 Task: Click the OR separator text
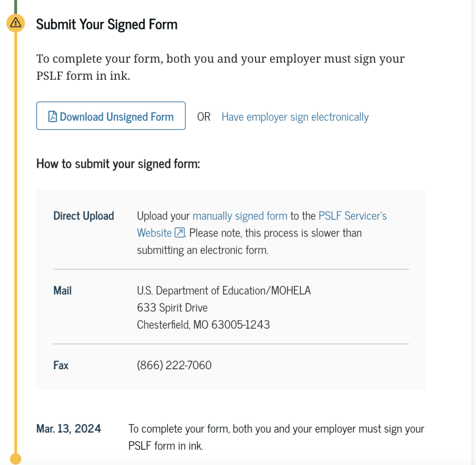click(x=203, y=117)
